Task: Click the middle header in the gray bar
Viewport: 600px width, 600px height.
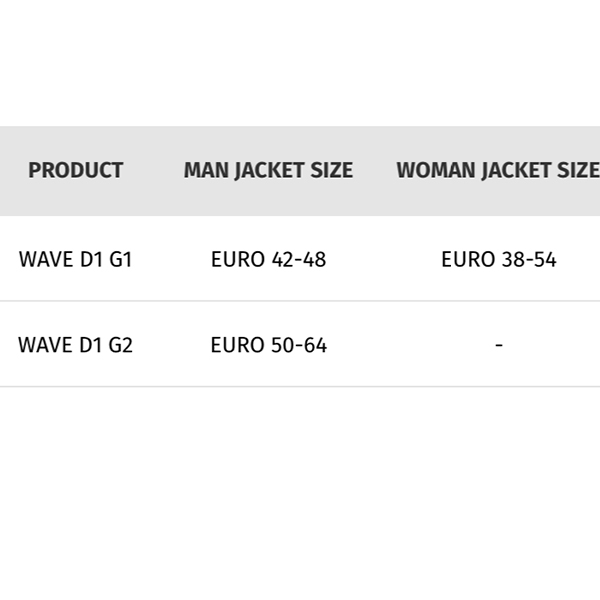Action: coord(268,170)
